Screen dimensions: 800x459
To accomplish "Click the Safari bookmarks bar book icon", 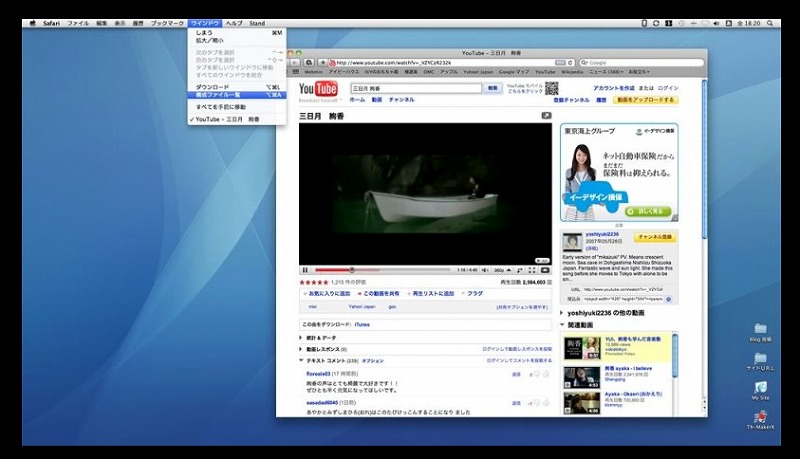I will coord(296,72).
